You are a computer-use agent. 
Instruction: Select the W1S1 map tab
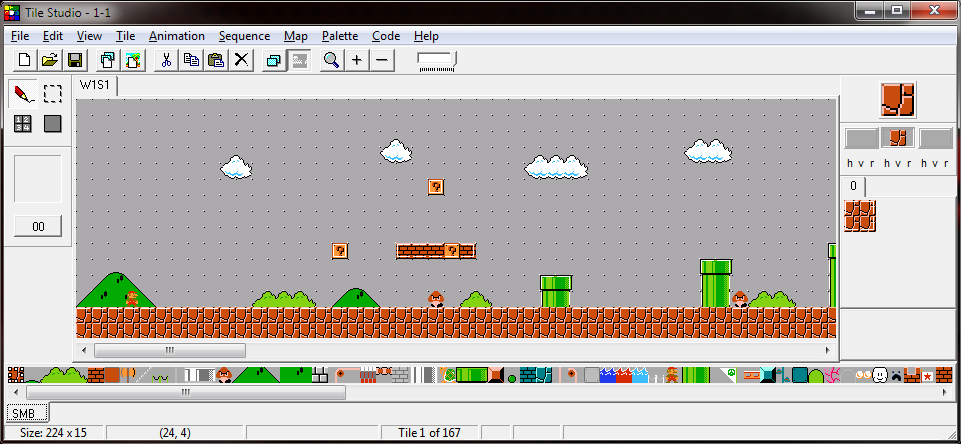coord(94,85)
